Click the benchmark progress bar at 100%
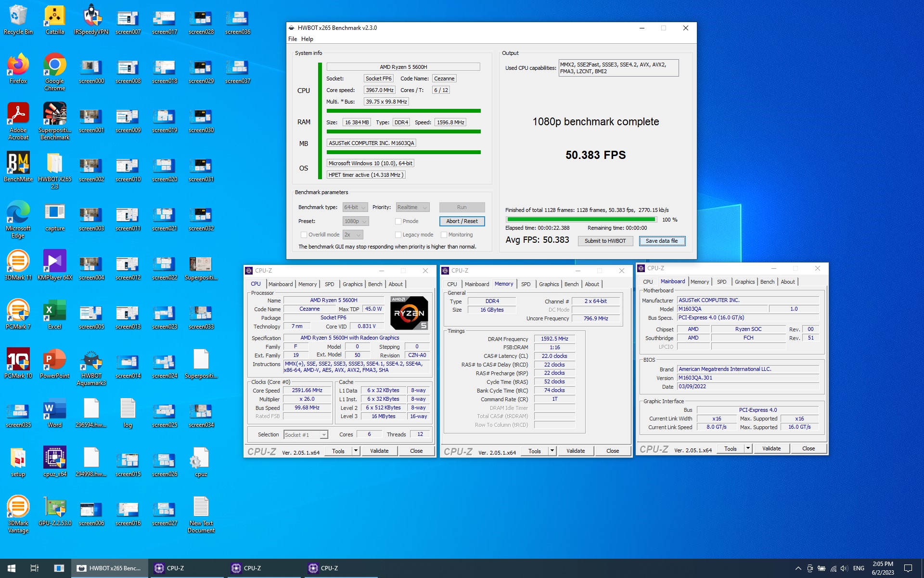The height and width of the screenshot is (578, 924). tap(581, 220)
